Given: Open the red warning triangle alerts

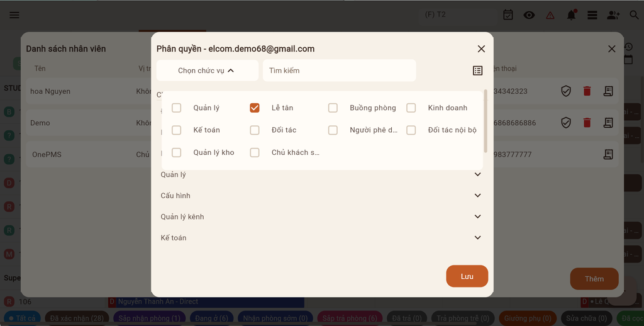Looking at the screenshot, I should click(x=550, y=16).
